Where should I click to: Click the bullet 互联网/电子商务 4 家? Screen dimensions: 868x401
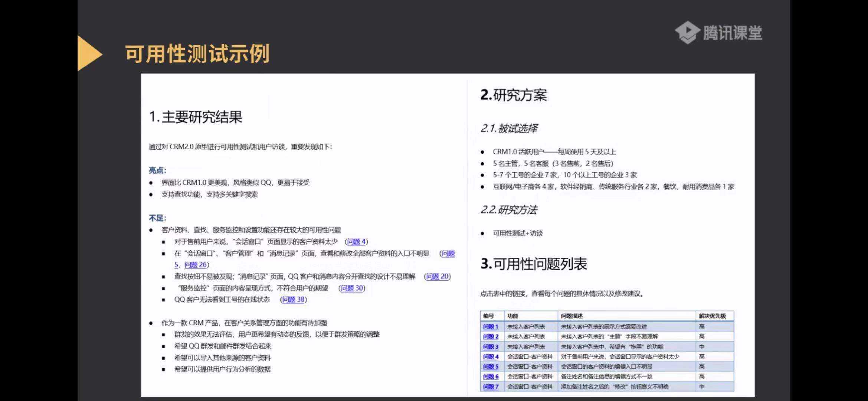pyautogui.click(x=613, y=187)
